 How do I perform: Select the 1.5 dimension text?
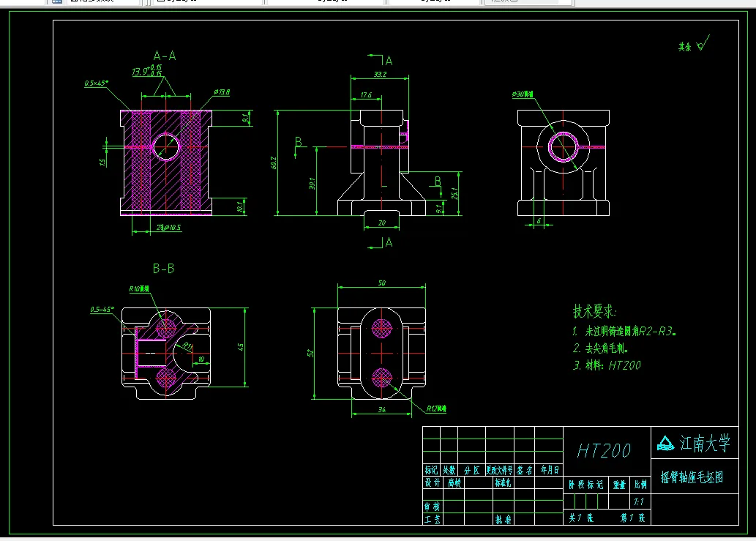click(102, 163)
